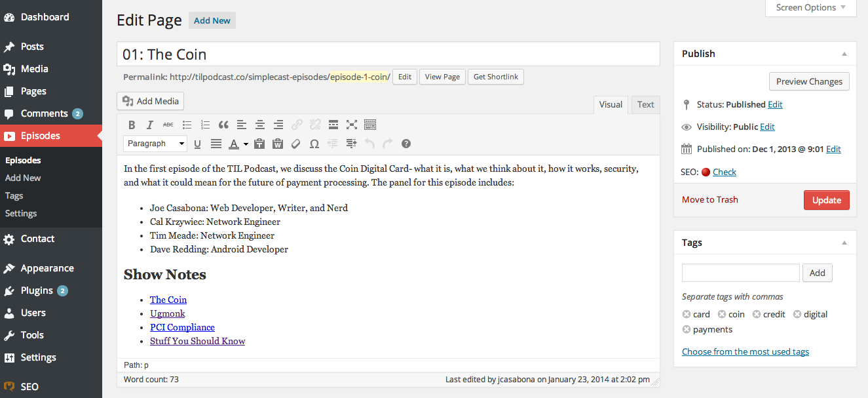Align text center
The height and width of the screenshot is (398, 868).
pyautogui.click(x=260, y=125)
